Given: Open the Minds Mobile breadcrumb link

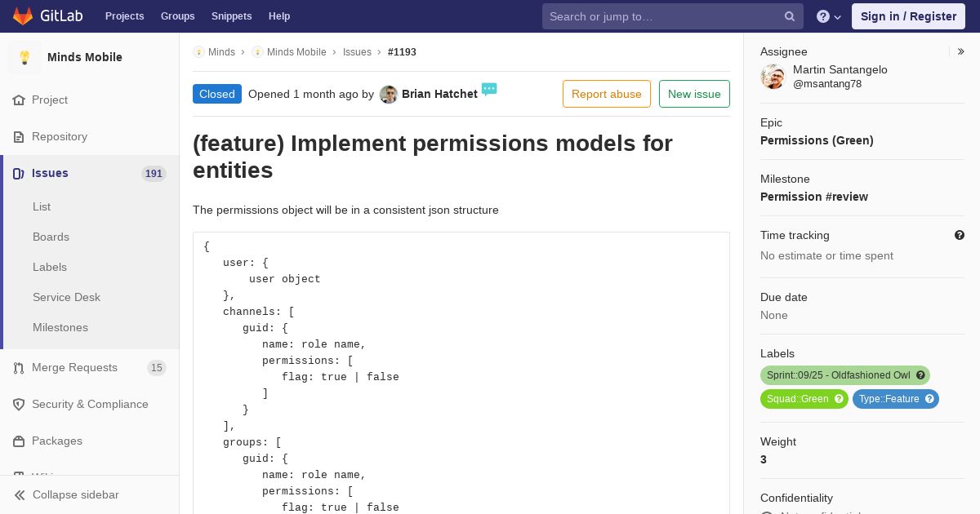Looking at the screenshot, I should click(296, 52).
